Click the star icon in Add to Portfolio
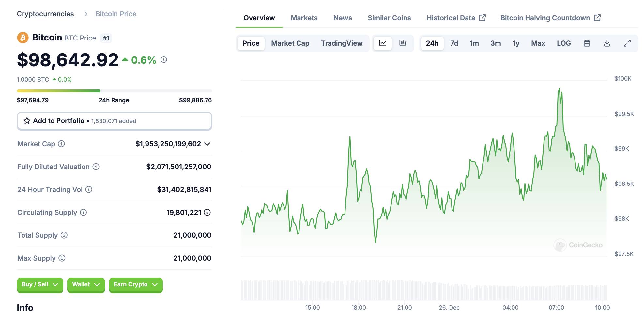The image size is (644, 320). pos(27,121)
